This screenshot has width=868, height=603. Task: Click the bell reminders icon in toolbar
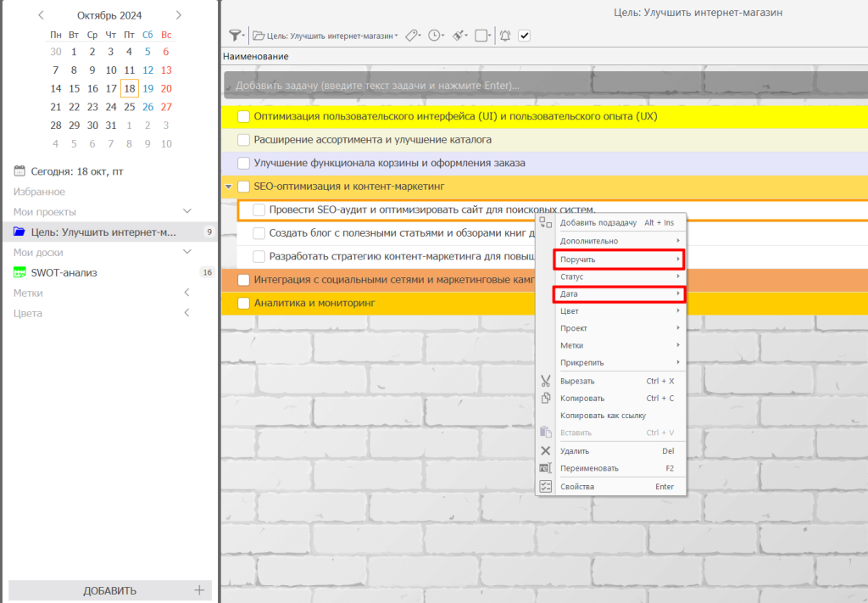coord(505,36)
